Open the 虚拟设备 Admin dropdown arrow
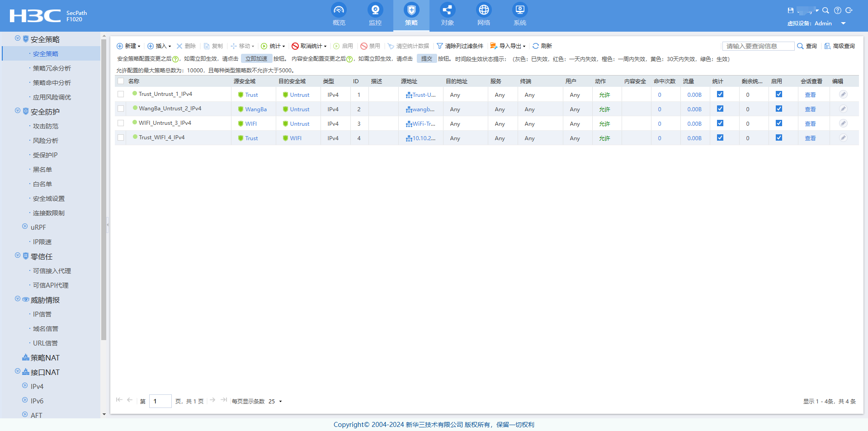This screenshot has height=431, width=868. point(843,24)
